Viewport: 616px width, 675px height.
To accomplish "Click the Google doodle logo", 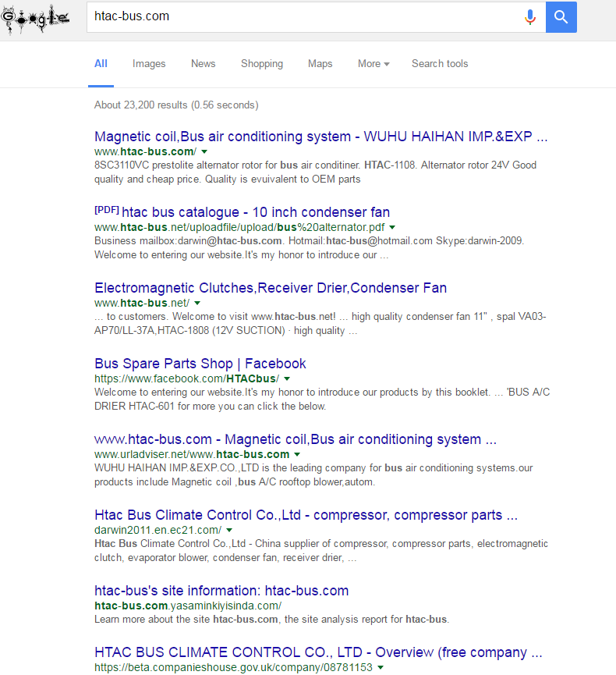I will [x=35, y=19].
